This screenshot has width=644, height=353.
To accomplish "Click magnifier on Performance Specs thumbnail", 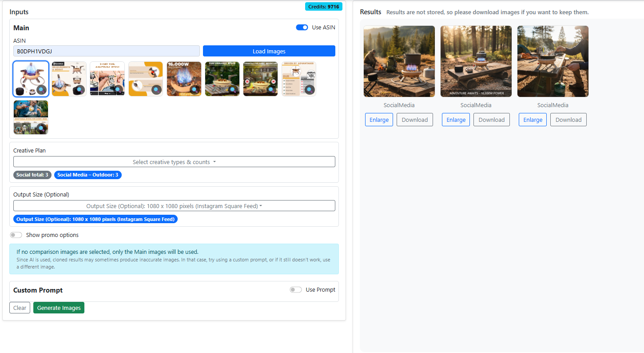I will (x=232, y=89).
